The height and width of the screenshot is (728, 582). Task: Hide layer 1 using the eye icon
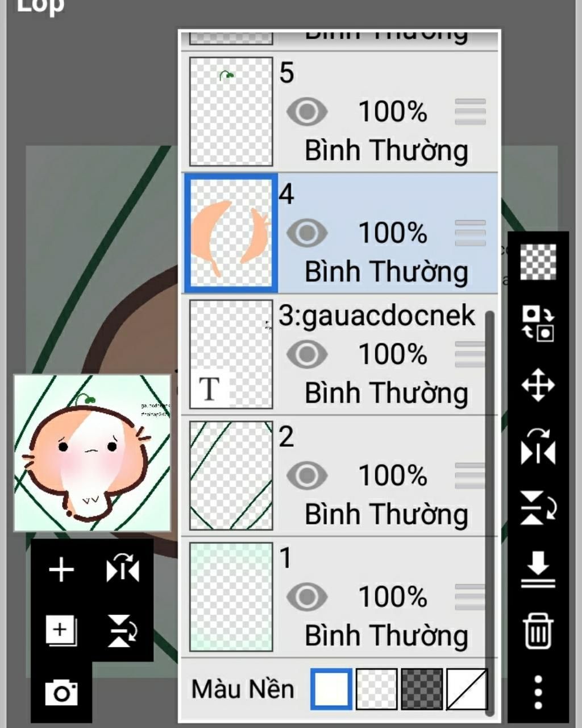click(x=307, y=597)
